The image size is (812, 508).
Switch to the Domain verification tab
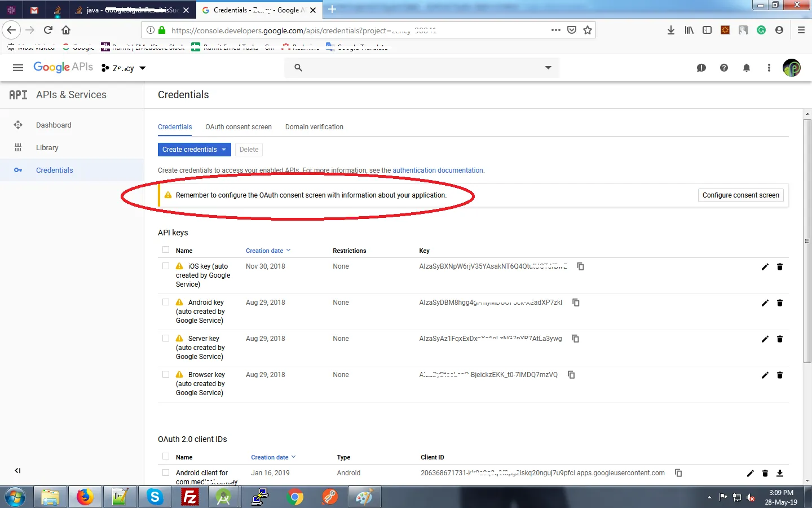point(314,127)
